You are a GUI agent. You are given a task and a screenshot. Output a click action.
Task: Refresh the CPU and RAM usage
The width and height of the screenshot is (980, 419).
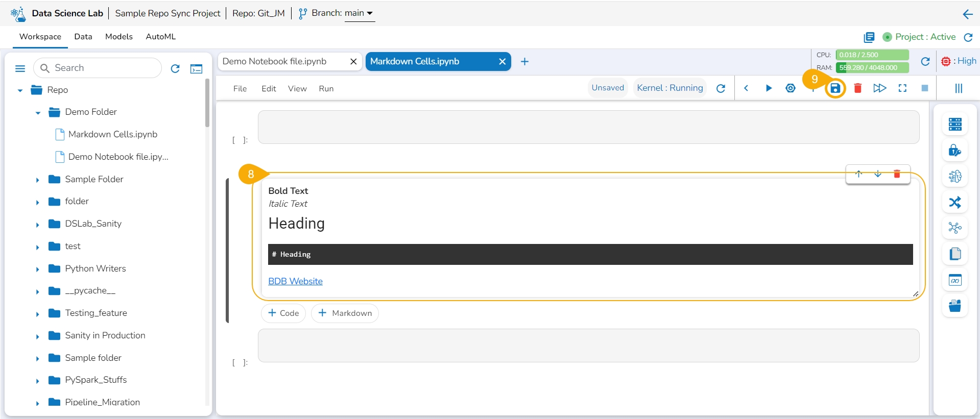coord(925,61)
